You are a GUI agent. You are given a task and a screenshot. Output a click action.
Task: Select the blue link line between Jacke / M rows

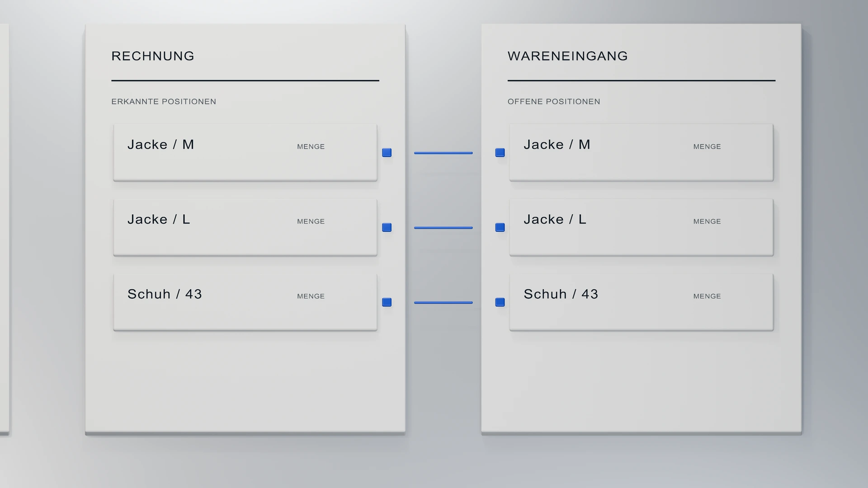443,153
